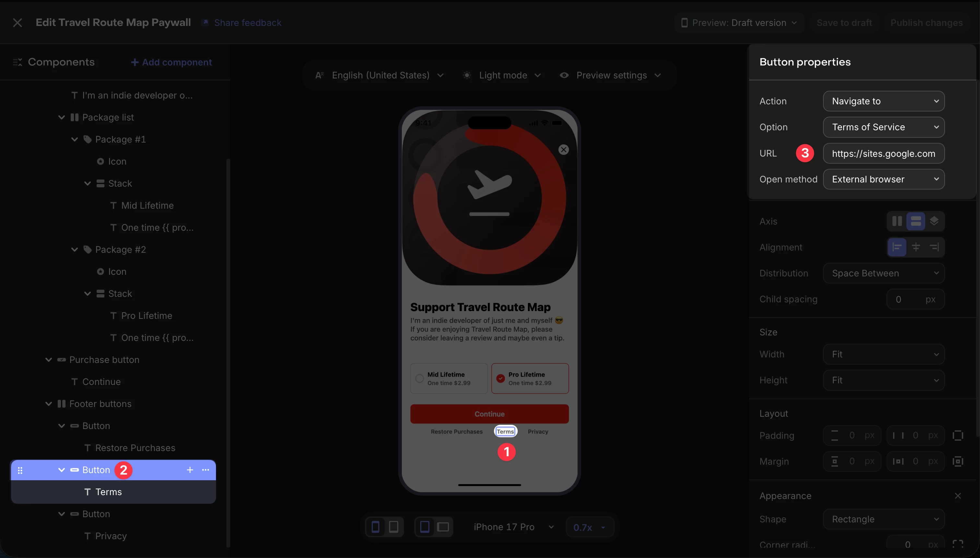Click drag handle icon of selected Button
This screenshot has width=980, height=558.
(20, 470)
